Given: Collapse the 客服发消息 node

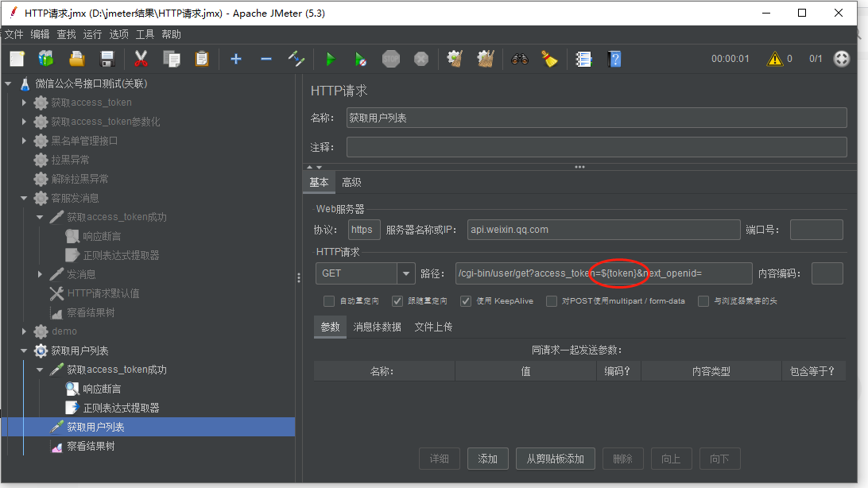Looking at the screenshot, I should pyautogui.click(x=24, y=198).
